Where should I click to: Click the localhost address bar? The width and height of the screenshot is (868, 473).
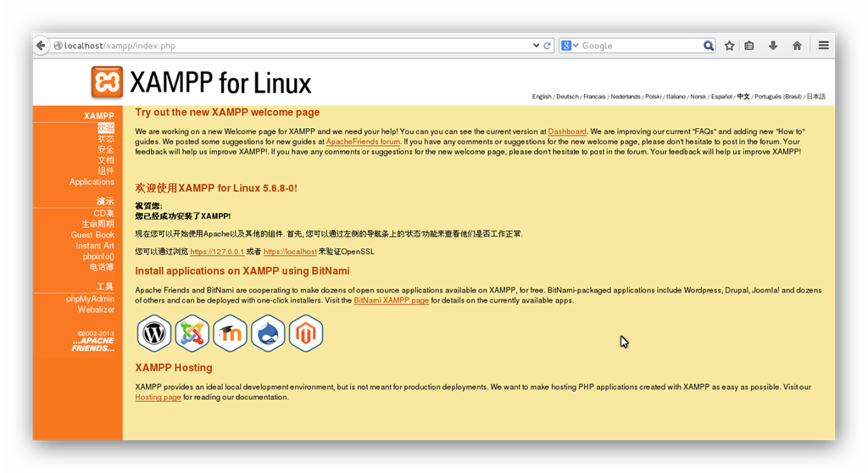pyautogui.click(x=293, y=46)
